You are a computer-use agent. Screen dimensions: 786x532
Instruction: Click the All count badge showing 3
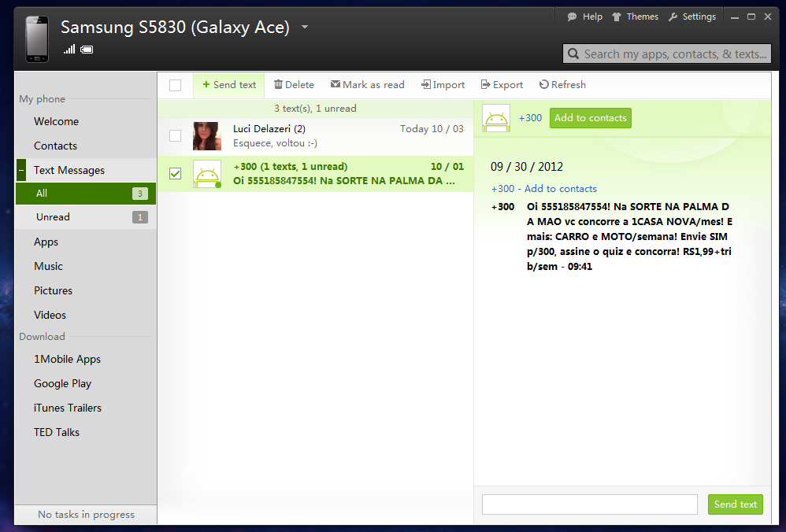[140, 194]
